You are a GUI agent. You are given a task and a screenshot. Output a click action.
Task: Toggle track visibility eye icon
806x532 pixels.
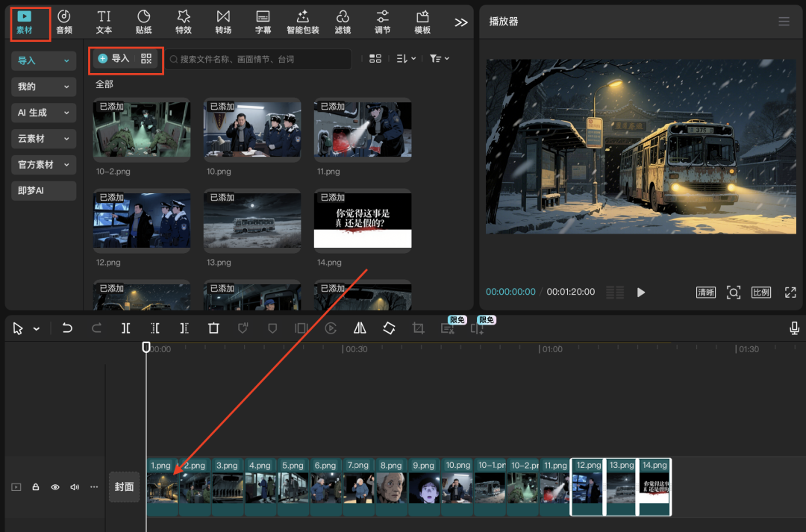pos(55,487)
